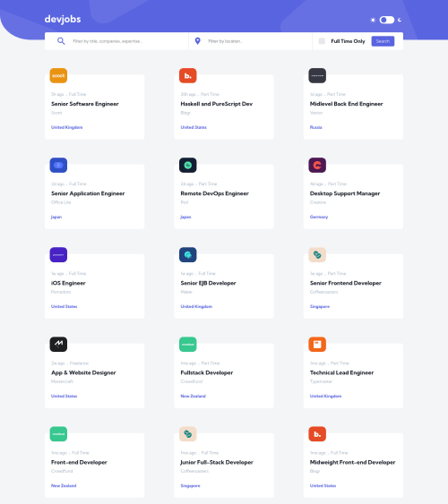
Task: Click New Zealand on Front-end Developer card
Action: point(64,486)
